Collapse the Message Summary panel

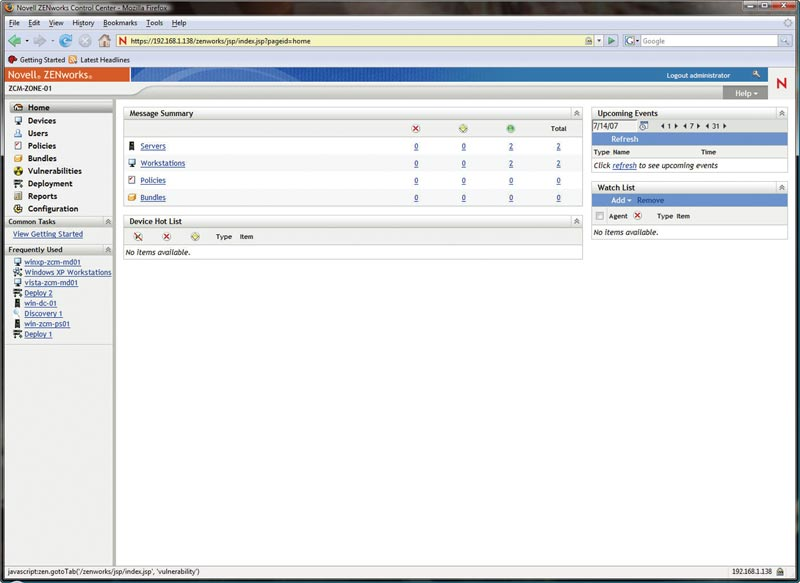tap(577, 113)
